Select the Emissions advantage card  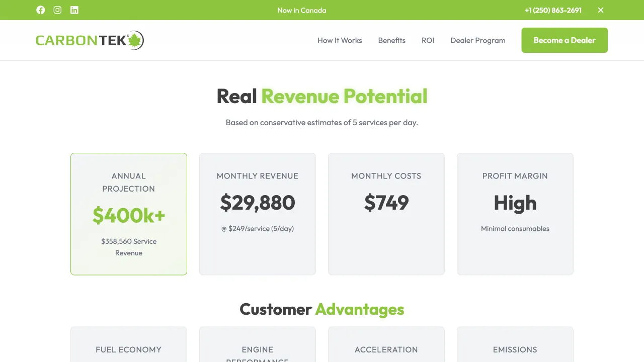pos(515,347)
